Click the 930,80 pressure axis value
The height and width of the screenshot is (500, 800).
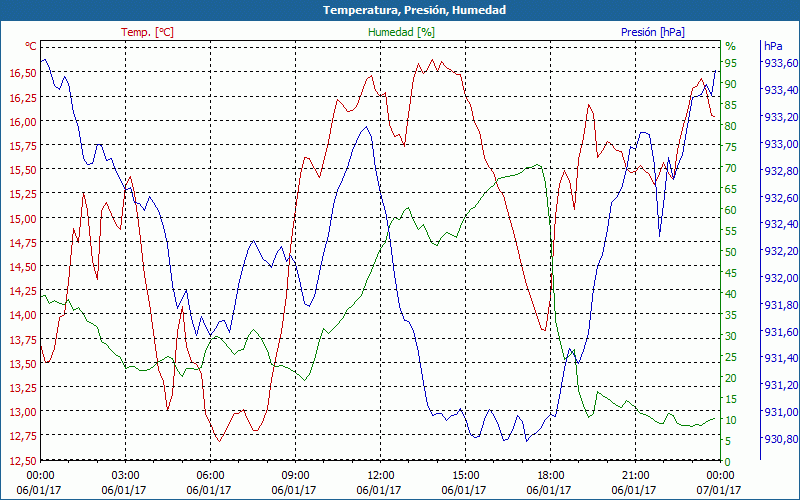coord(781,439)
